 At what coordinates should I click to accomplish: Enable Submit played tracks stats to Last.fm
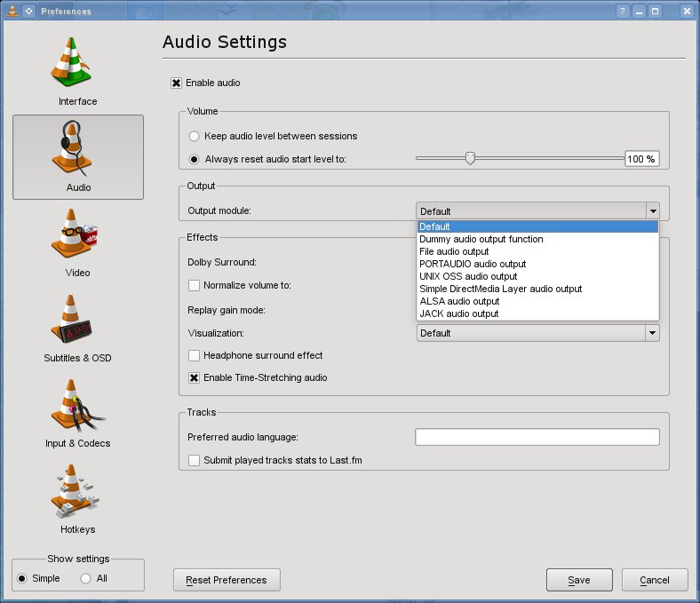[x=194, y=460]
